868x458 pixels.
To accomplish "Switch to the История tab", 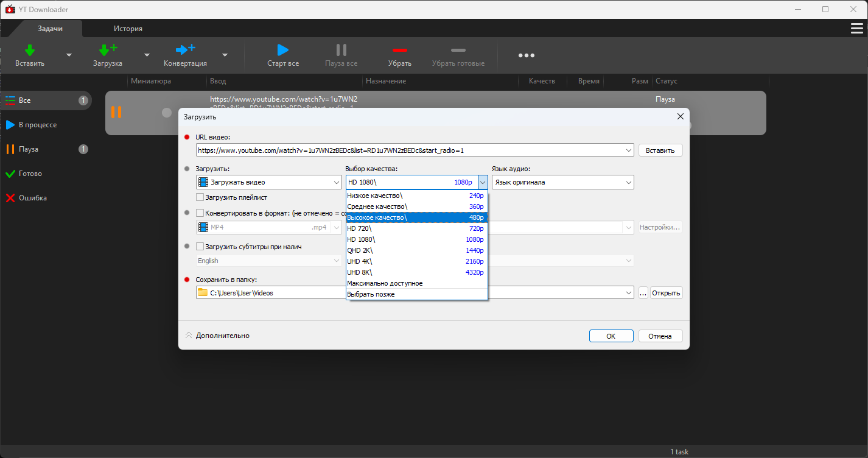I will coord(128,29).
